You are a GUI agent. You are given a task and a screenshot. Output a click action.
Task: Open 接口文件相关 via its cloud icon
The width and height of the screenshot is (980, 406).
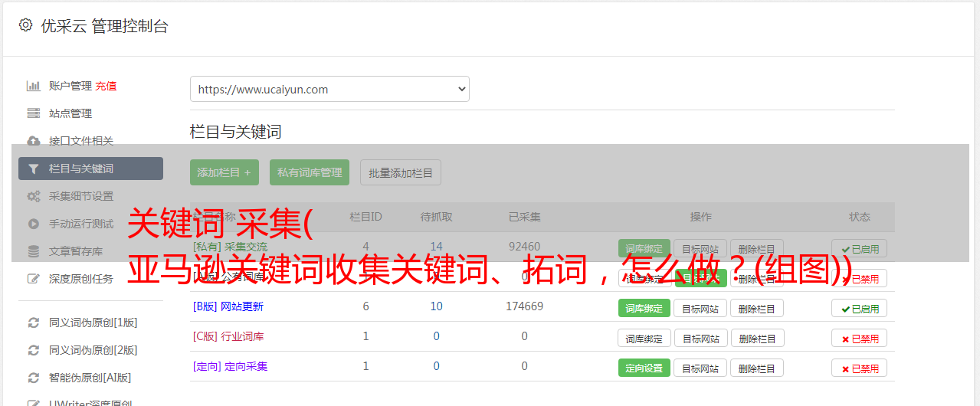(x=33, y=141)
